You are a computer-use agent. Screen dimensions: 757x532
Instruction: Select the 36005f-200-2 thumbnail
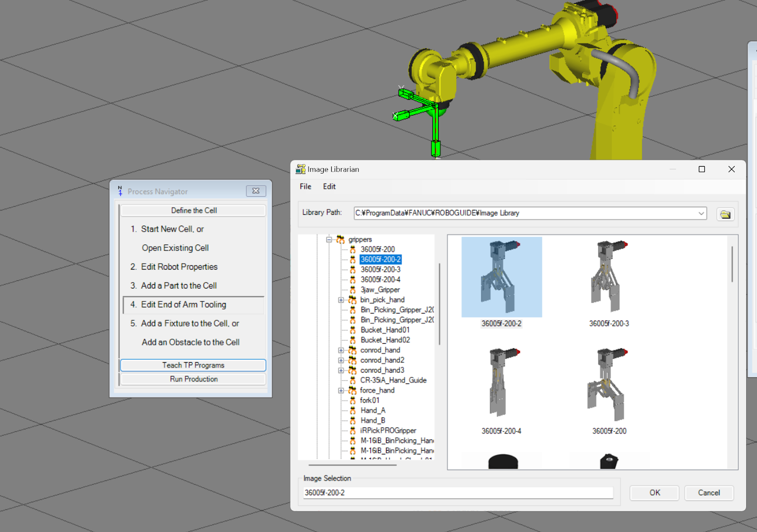pos(502,277)
